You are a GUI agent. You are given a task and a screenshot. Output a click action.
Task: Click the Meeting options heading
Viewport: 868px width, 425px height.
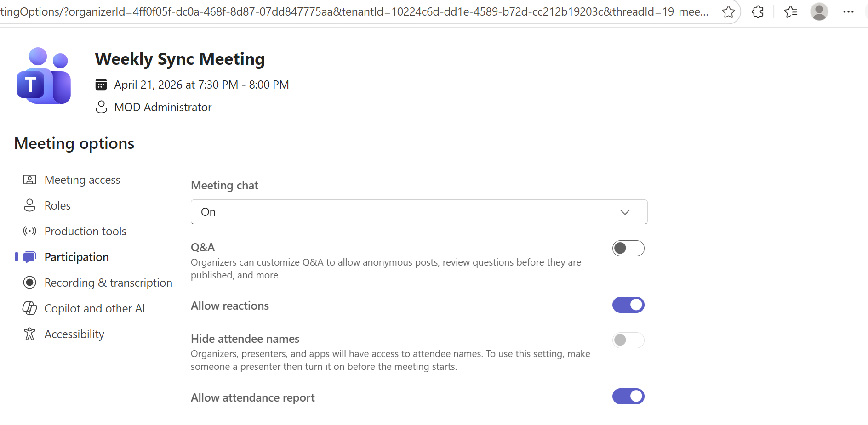click(74, 143)
